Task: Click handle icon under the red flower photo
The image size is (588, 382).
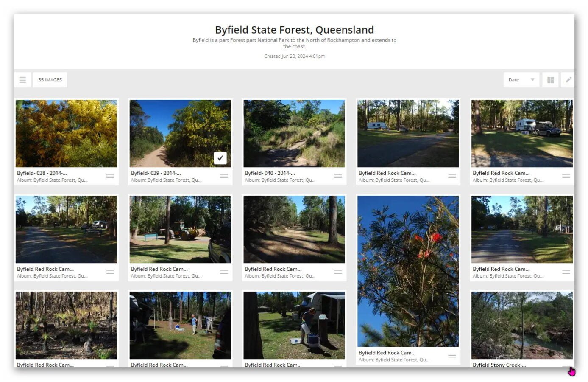Action: point(452,356)
